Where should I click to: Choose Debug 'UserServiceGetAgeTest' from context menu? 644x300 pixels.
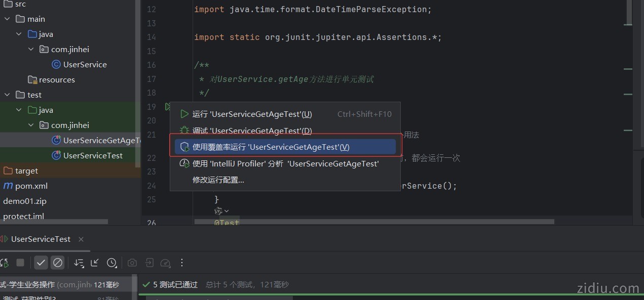coord(252,131)
